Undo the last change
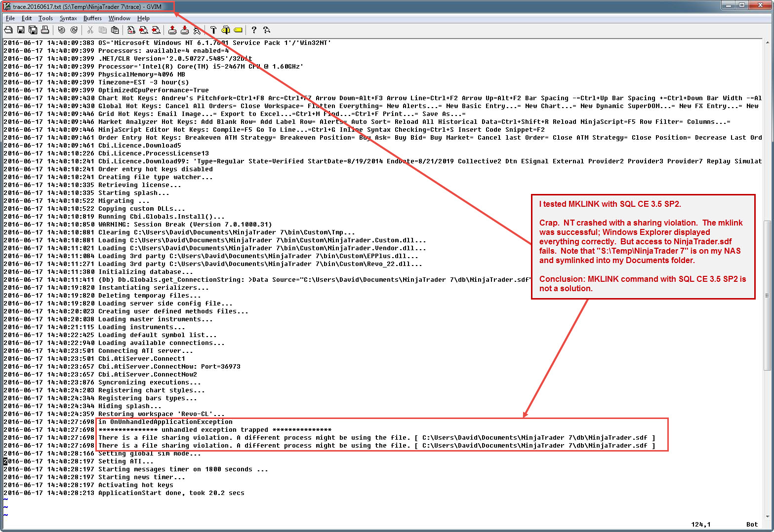 61,30
